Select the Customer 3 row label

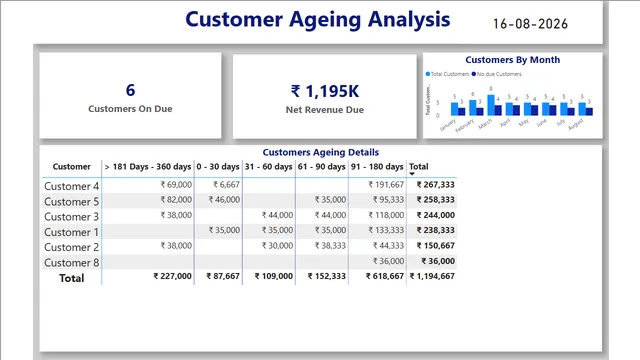coord(71,217)
